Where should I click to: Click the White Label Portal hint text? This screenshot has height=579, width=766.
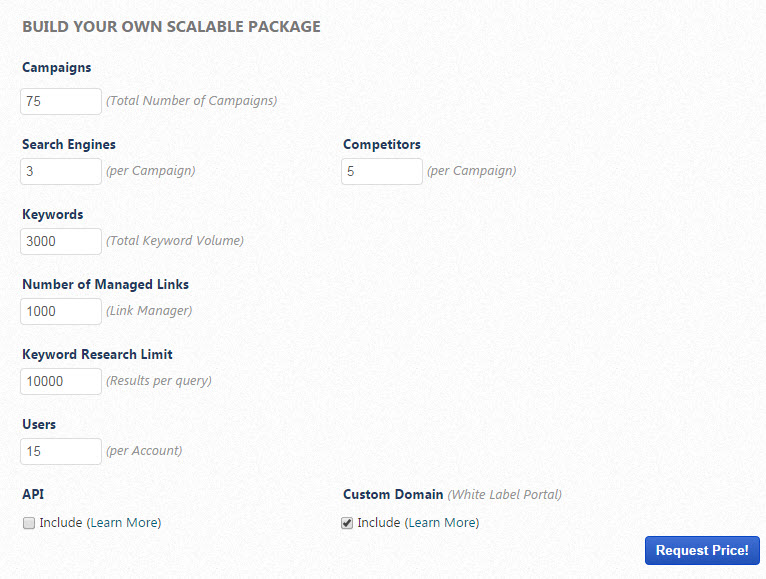(x=505, y=495)
